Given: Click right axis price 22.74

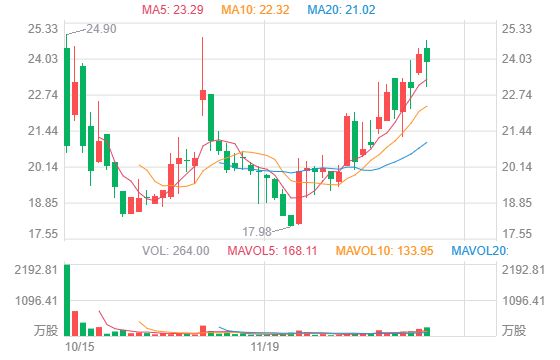Looking at the screenshot, I should (x=517, y=95).
